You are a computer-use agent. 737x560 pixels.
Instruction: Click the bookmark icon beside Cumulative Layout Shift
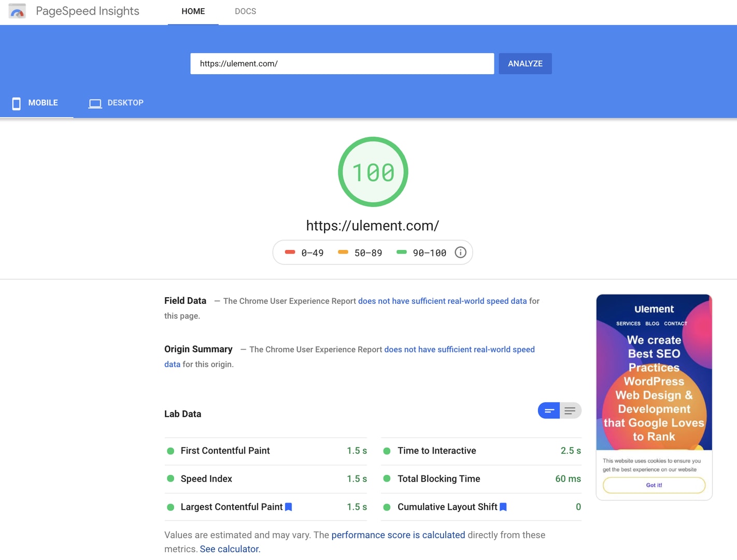503,507
